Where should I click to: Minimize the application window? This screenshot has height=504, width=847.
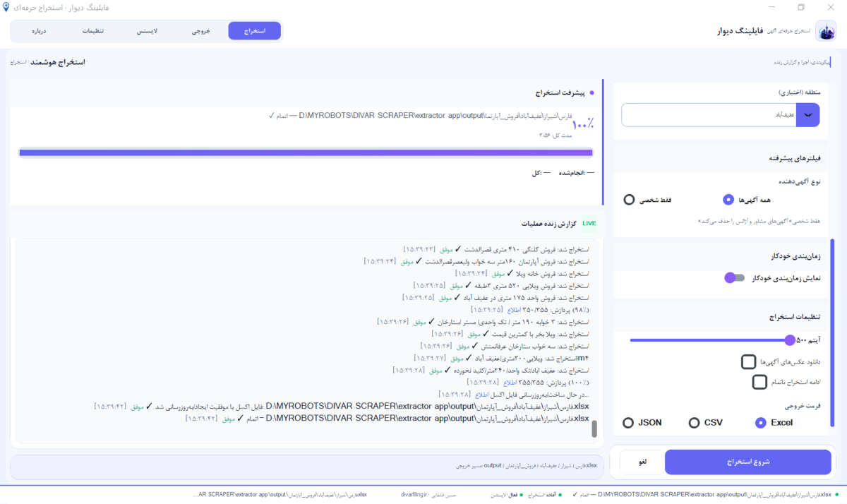pos(773,7)
